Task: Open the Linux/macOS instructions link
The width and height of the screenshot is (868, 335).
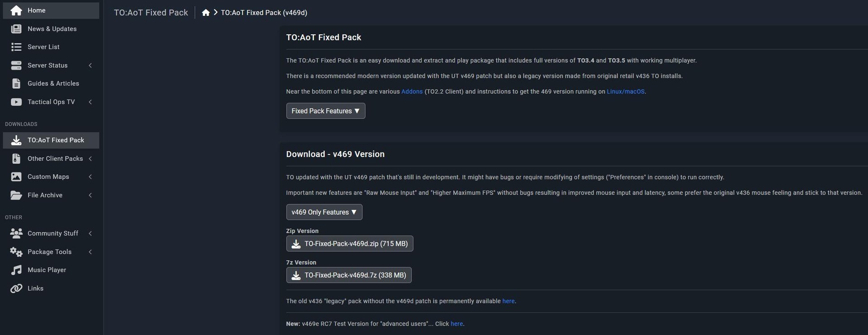Action: 625,92
